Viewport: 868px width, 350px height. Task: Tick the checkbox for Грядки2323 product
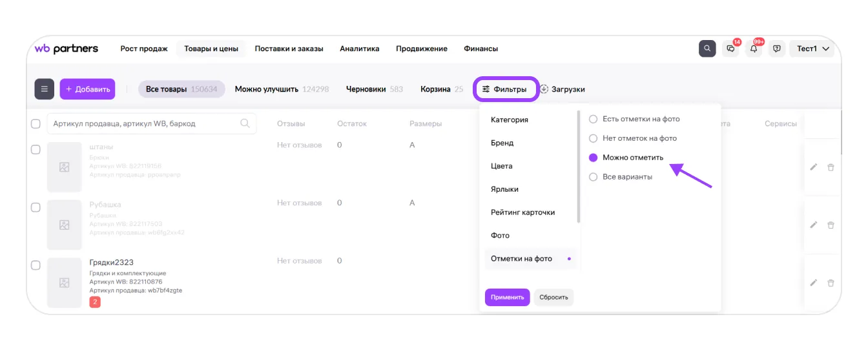[36, 265]
